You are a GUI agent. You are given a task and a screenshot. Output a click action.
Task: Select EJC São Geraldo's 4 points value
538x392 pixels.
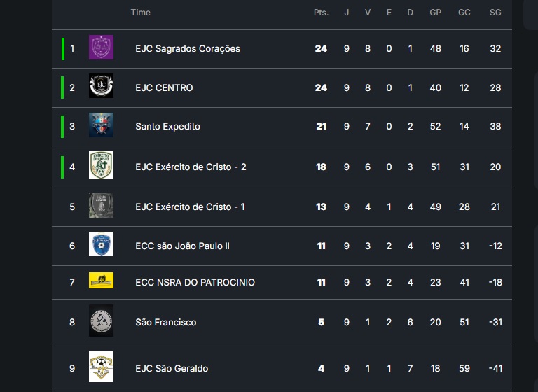[321, 368]
